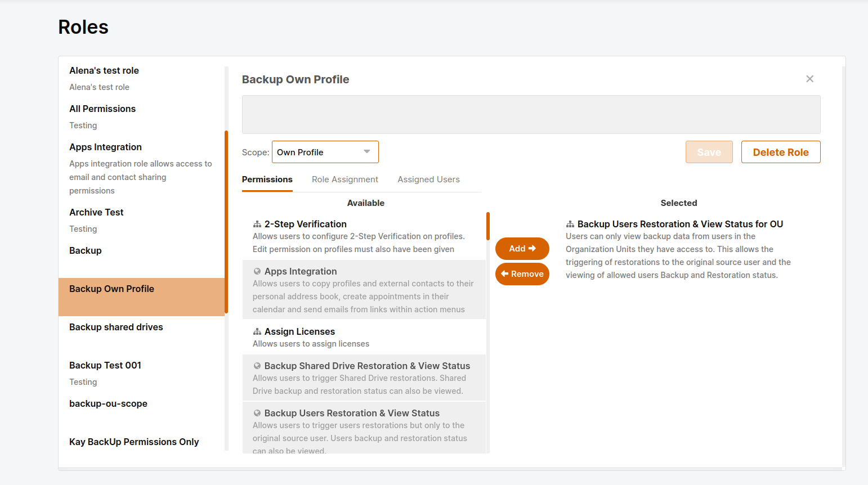This screenshot has width=868, height=485.
Task: Close the Backup Own Profile panel
Action: (809, 79)
